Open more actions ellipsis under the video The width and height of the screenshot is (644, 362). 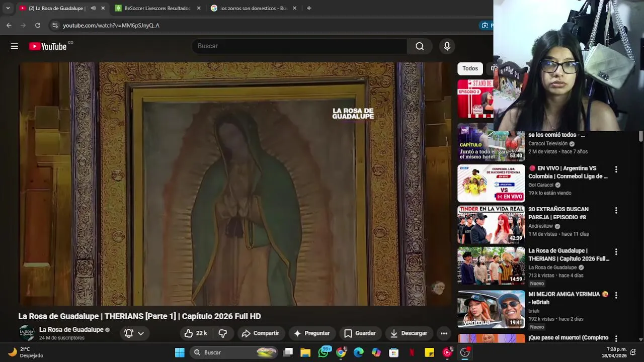[444, 333]
